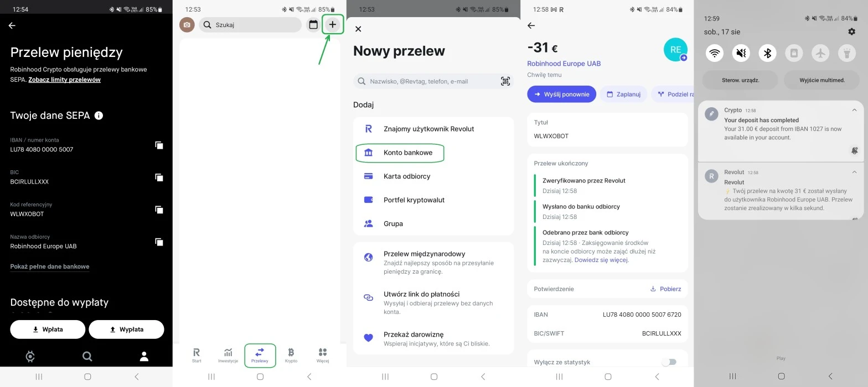This screenshot has height=387, width=868.
Task: Open Robinhood search magnifier tab
Action: [87, 357]
